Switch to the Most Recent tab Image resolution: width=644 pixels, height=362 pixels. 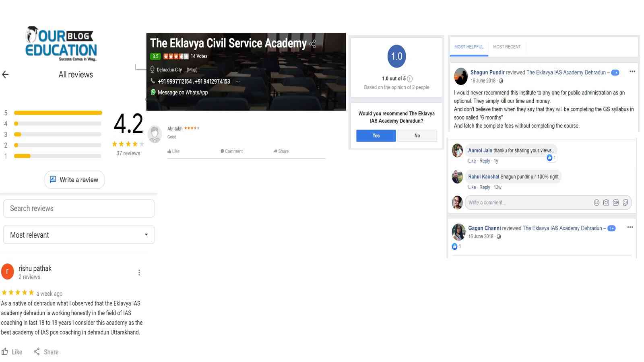tap(507, 47)
